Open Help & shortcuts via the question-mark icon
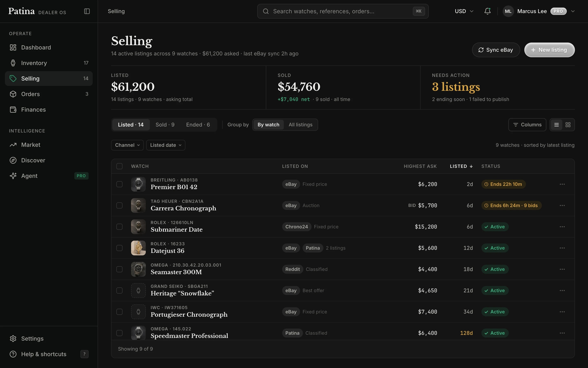 click(x=13, y=354)
